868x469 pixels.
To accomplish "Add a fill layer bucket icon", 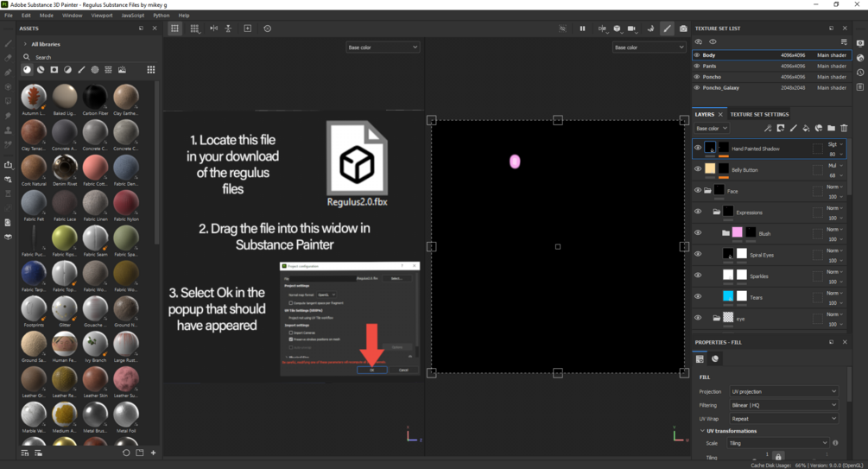I will coord(806,128).
